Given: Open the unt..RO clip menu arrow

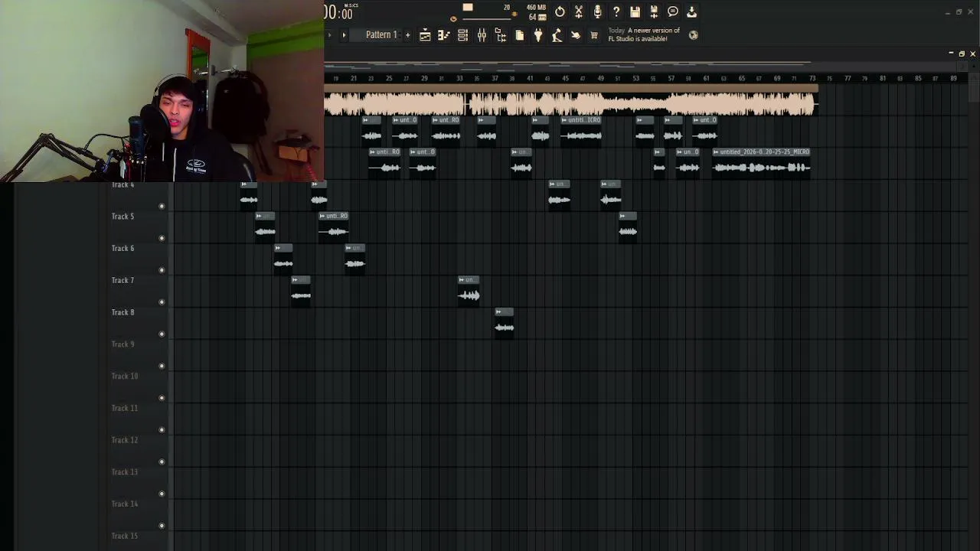Looking at the screenshot, I should click(x=435, y=120).
